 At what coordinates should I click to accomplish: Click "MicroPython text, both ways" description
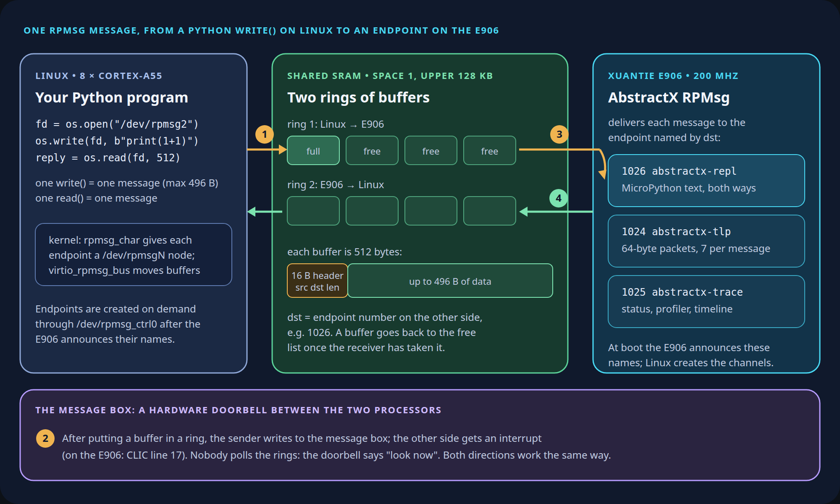pos(689,188)
